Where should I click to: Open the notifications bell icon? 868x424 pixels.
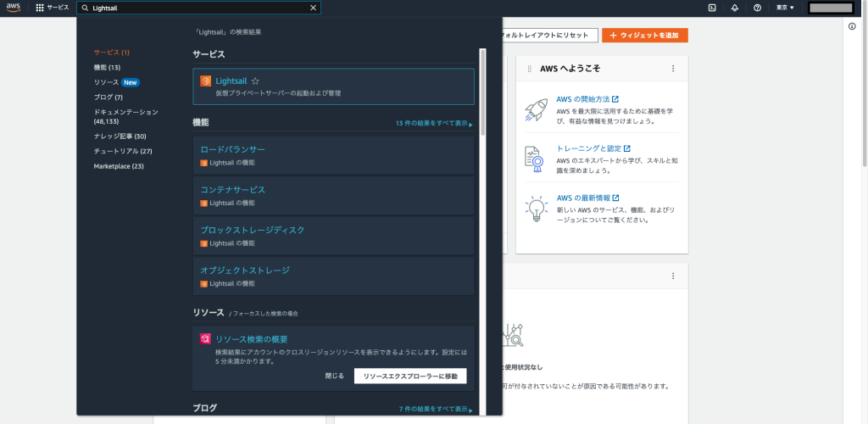coord(734,8)
